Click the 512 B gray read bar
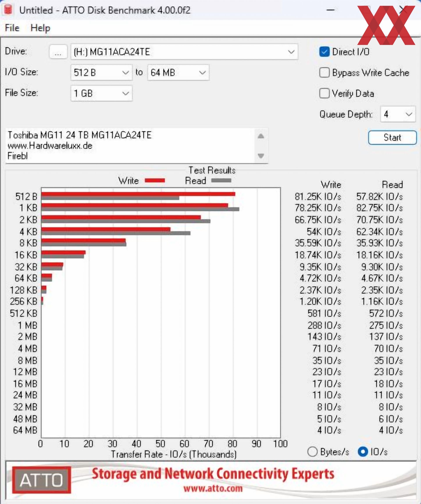 (110, 198)
